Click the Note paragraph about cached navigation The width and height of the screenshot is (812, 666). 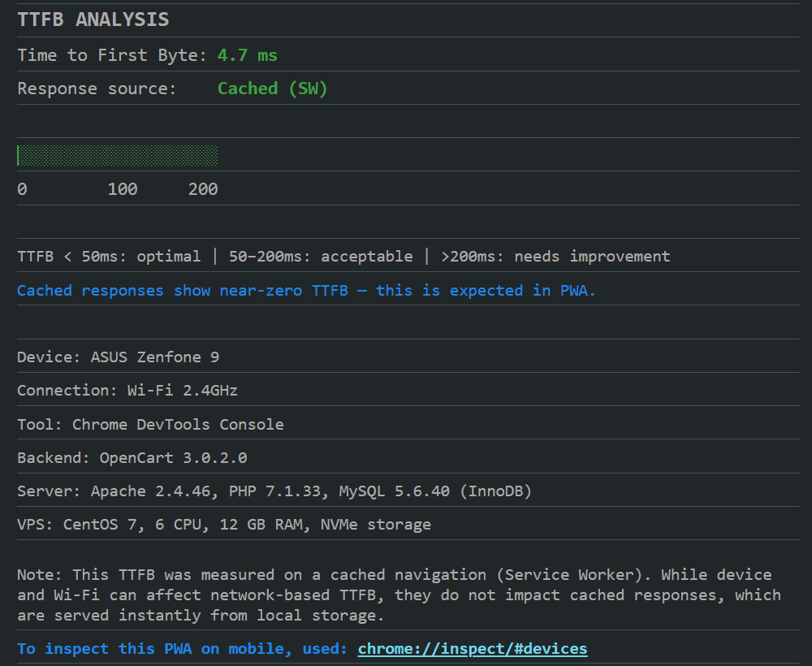click(398, 595)
